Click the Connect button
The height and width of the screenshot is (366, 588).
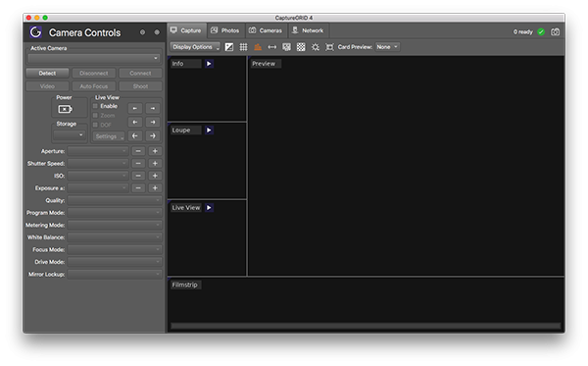[x=140, y=74]
